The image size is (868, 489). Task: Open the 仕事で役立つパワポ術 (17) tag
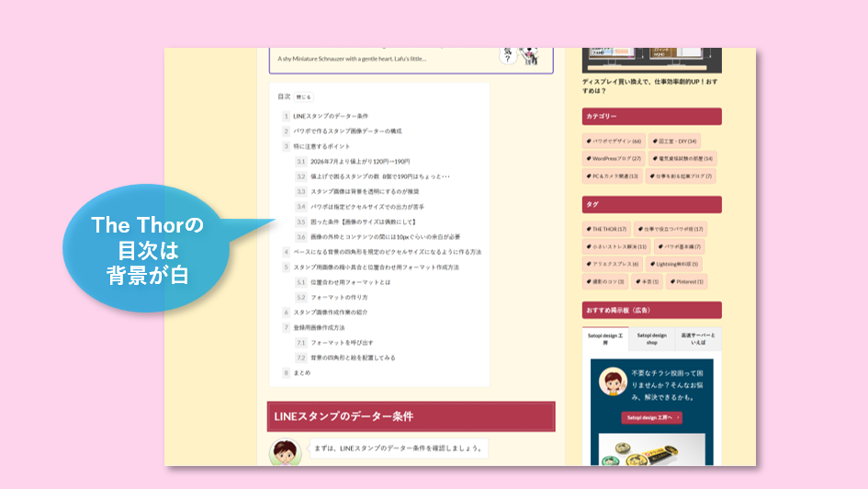click(x=671, y=229)
